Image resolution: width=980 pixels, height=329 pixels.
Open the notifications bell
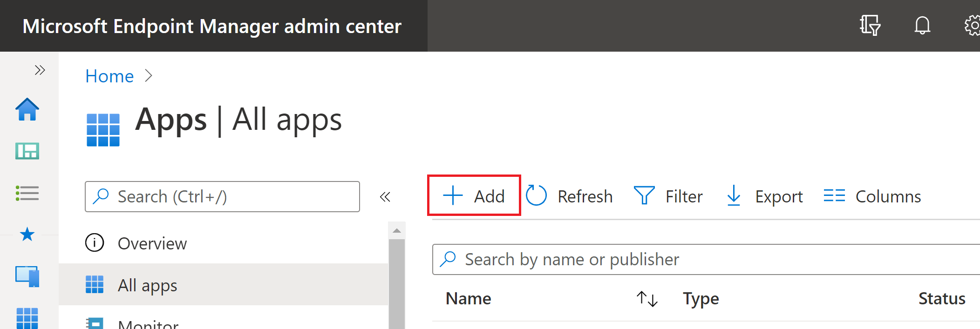[923, 26]
